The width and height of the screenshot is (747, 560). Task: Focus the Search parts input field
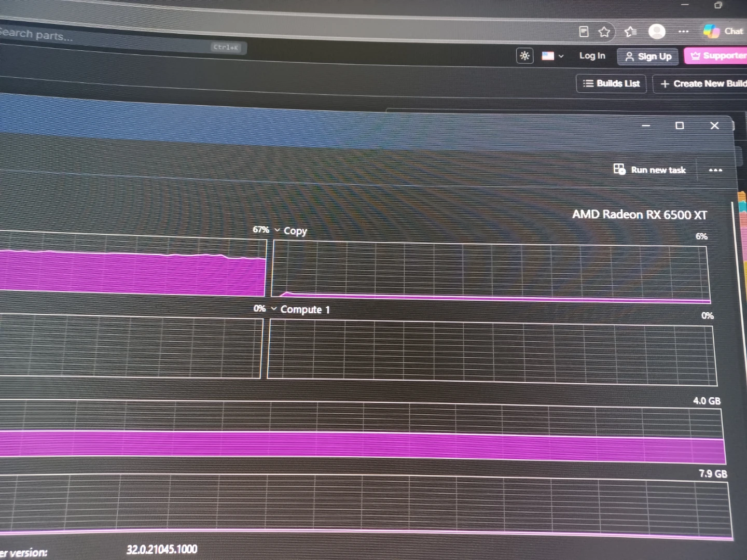coord(122,40)
